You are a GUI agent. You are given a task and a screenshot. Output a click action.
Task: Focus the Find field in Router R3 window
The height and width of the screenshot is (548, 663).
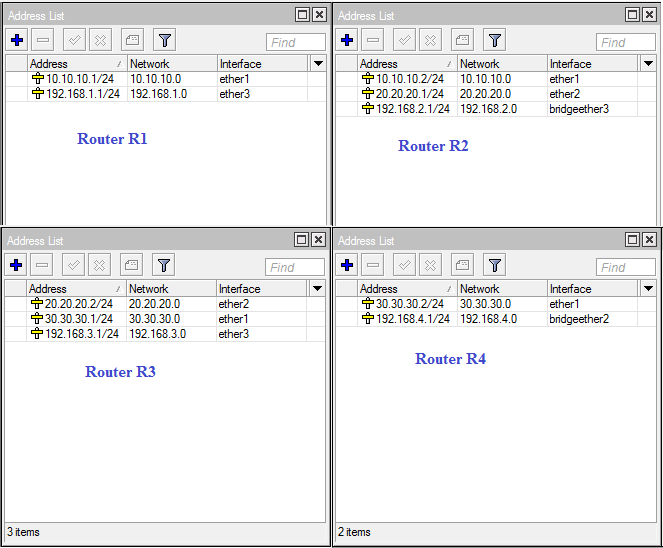(295, 267)
